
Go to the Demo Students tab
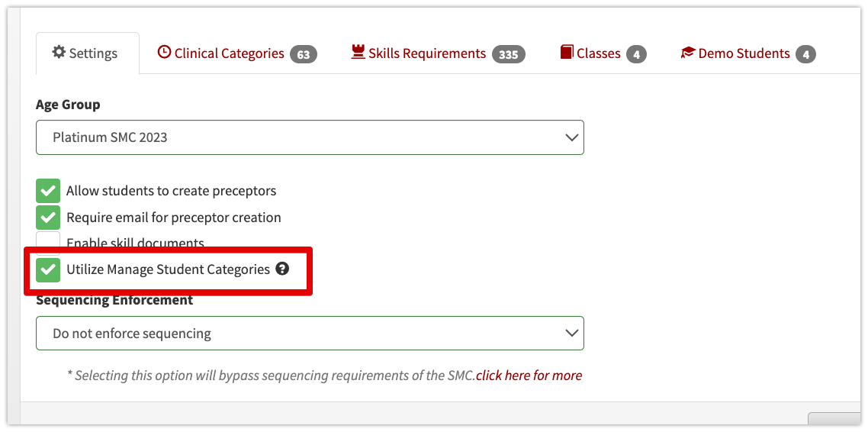748,53
